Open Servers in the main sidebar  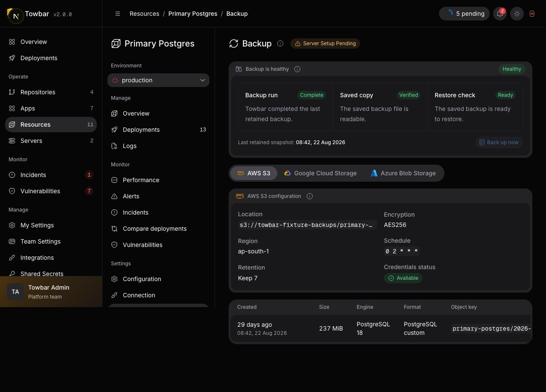[x=51, y=141]
